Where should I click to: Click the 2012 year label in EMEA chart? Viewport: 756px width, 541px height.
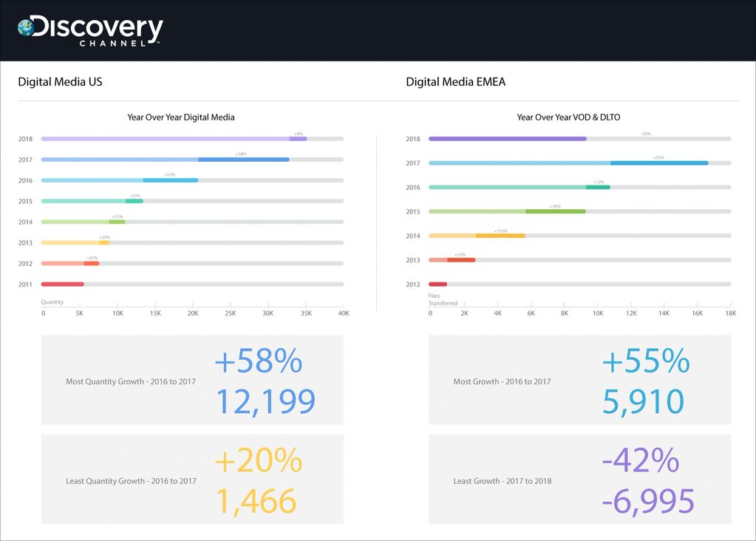412,285
